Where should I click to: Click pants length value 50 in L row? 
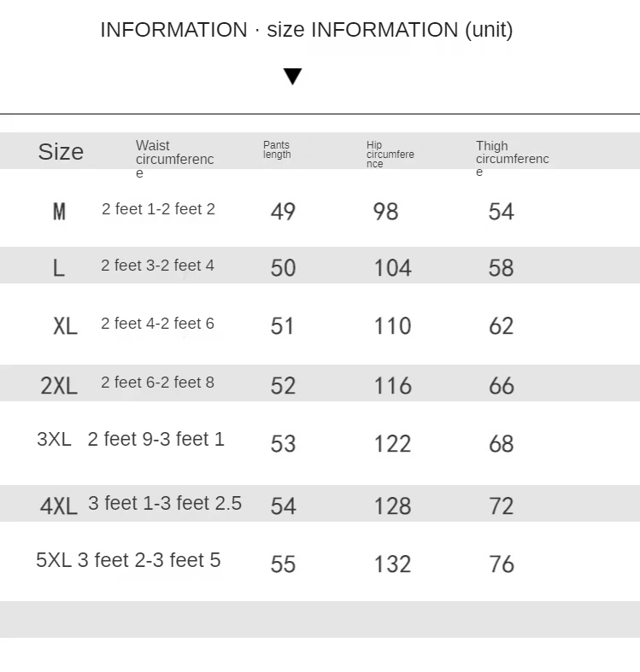tap(283, 268)
